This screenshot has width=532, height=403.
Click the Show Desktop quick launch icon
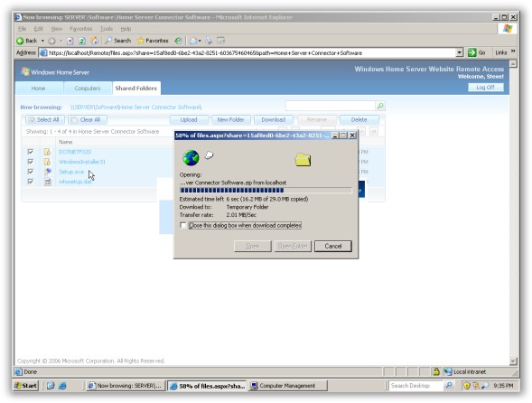[x=51, y=386]
